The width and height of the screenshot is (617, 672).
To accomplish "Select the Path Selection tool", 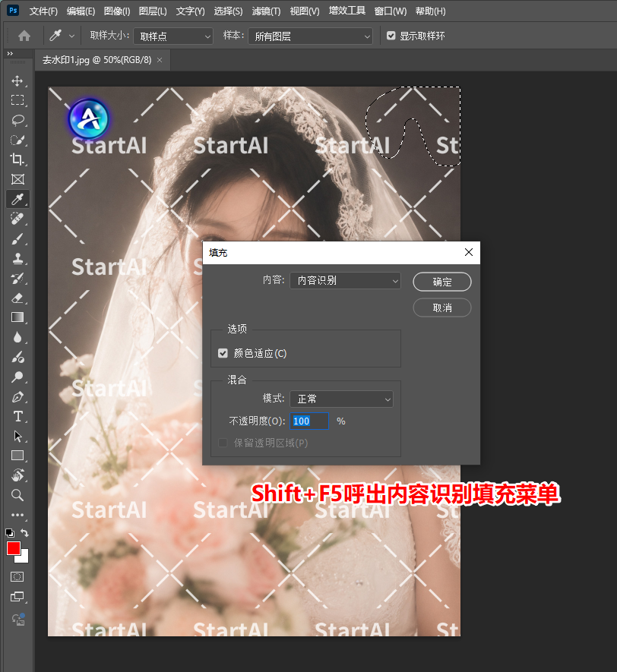I will pyautogui.click(x=17, y=437).
